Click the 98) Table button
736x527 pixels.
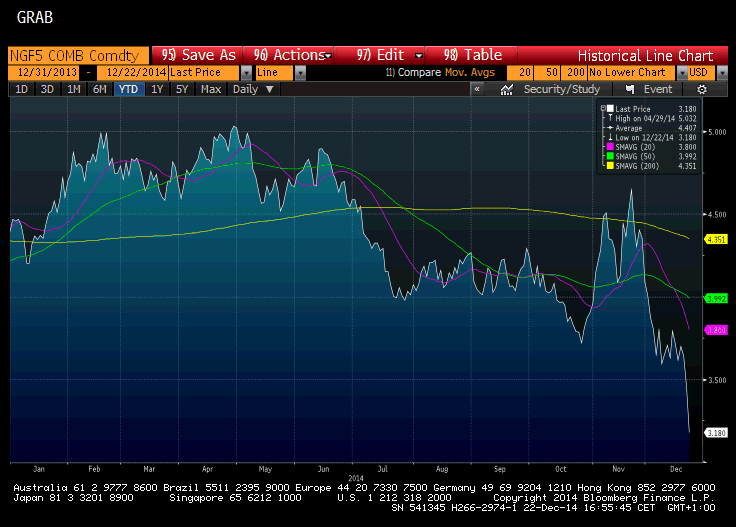tap(472, 55)
